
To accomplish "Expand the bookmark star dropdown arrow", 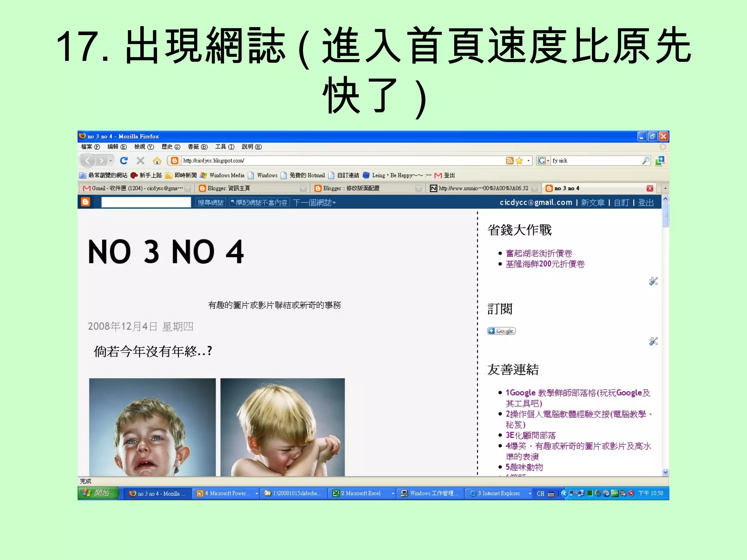I will (x=529, y=161).
